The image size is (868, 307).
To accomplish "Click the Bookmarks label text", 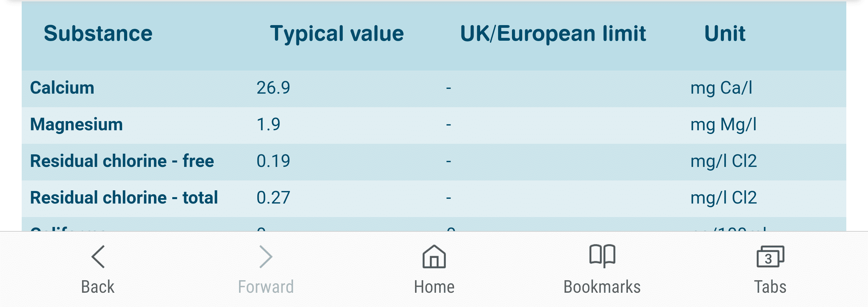I will (x=602, y=287).
